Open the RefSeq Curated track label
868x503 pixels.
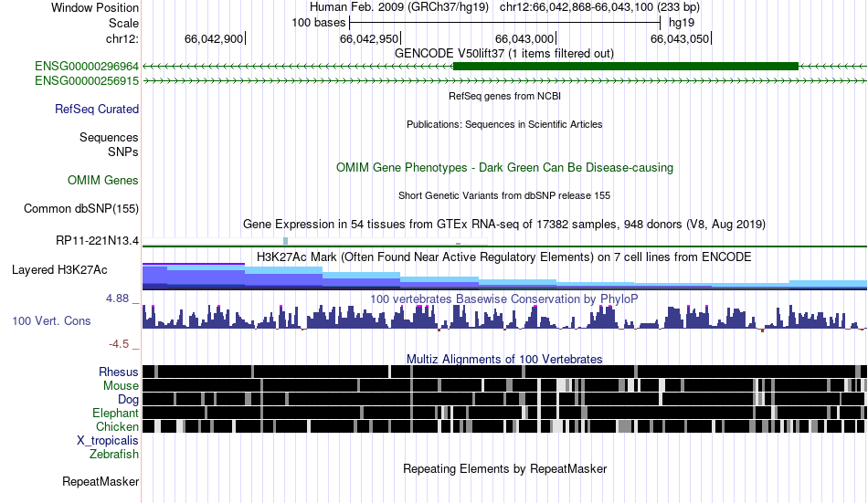97,109
